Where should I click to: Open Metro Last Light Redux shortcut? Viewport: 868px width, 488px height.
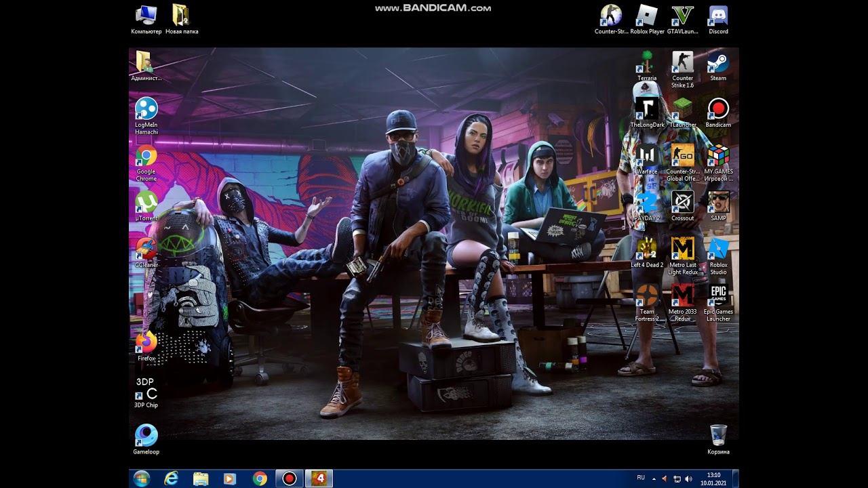click(x=682, y=256)
